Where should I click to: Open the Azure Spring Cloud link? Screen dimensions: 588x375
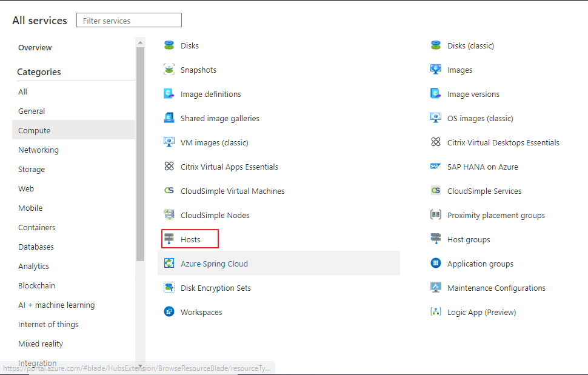tap(214, 264)
